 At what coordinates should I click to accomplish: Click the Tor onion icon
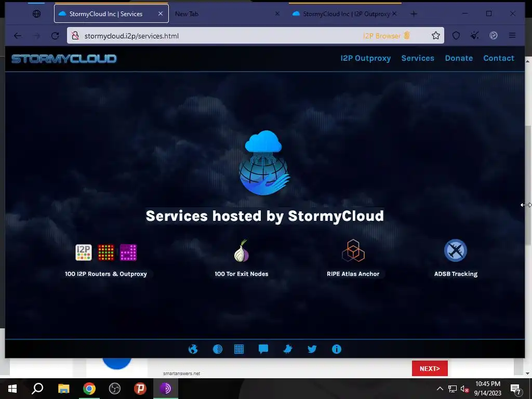click(242, 251)
